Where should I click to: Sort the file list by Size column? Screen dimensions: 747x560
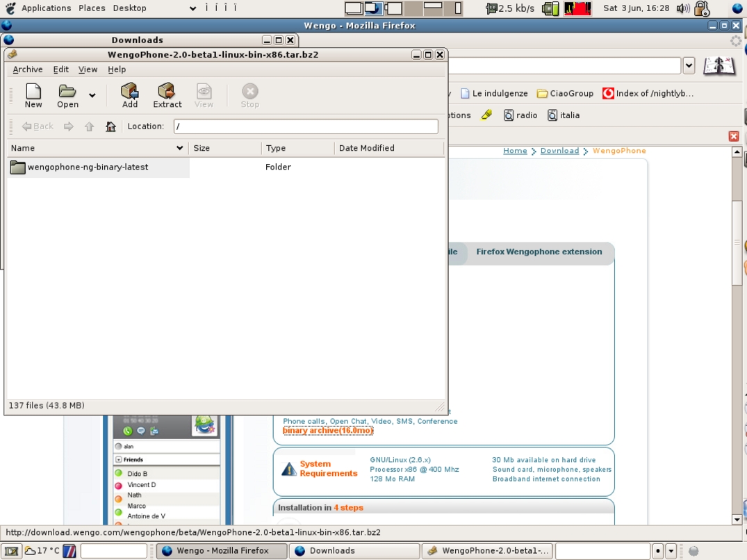[225, 148]
